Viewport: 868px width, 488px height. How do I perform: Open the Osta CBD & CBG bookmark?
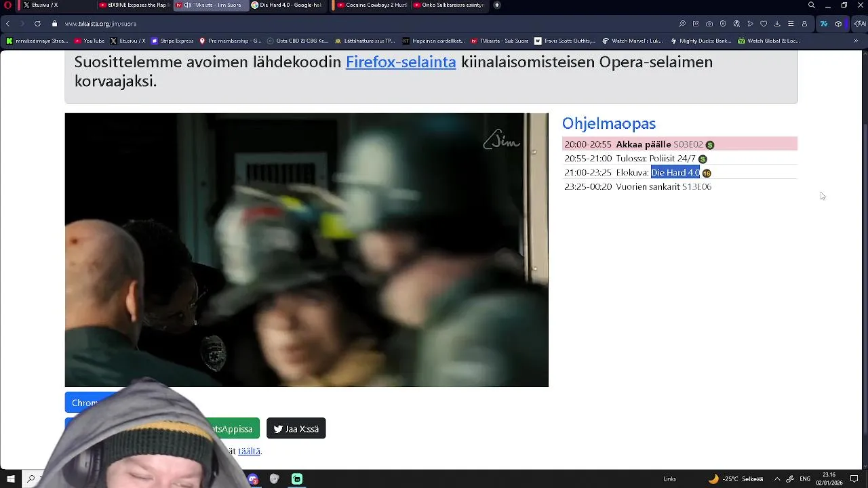pos(298,41)
